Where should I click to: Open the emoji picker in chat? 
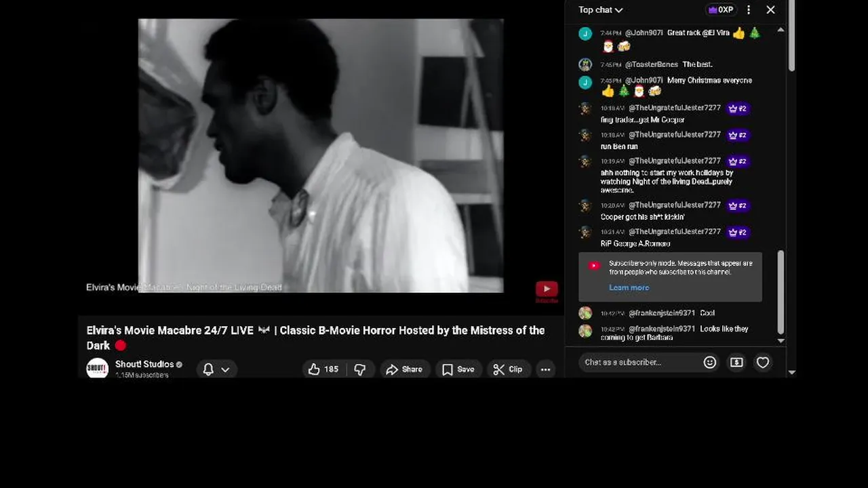[710, 363]
